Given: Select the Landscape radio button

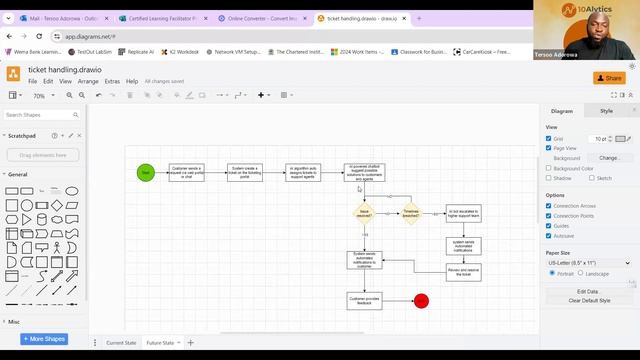Looking at the screenshot, I should [580, 273].
